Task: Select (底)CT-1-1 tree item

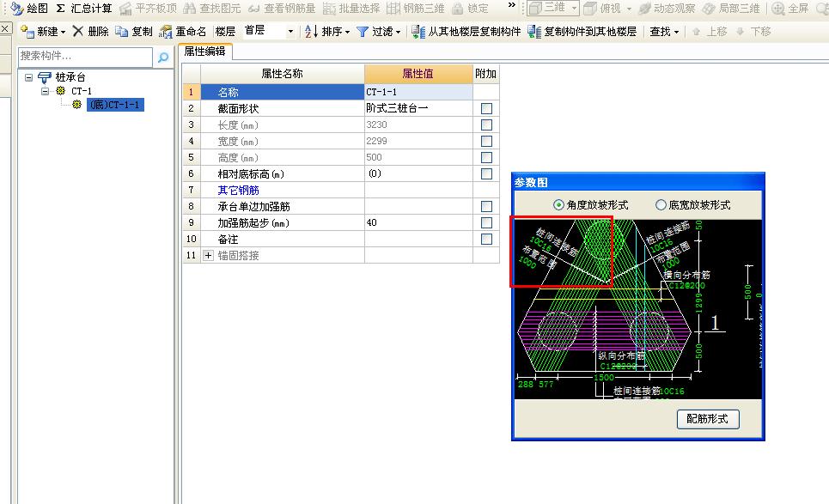Action: 115,105
